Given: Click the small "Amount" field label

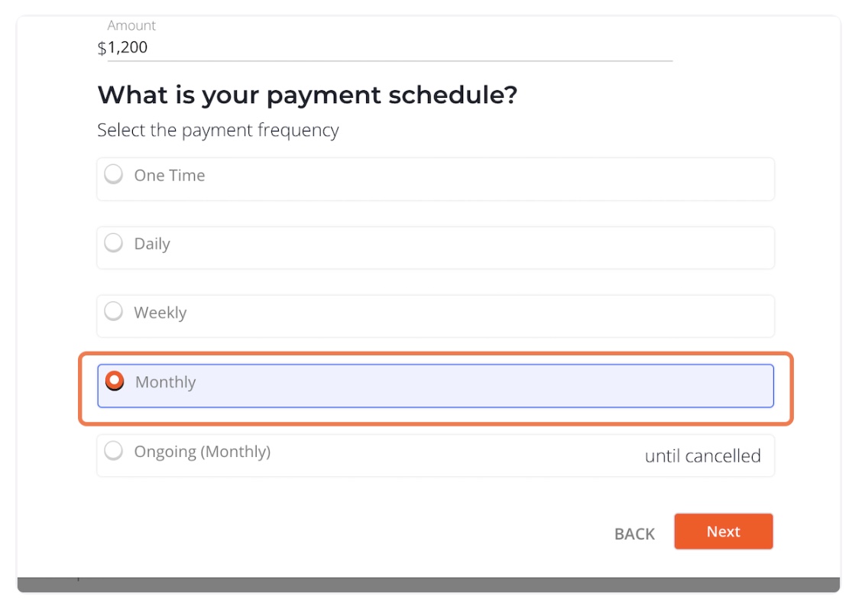Looking at the screenshot, I should 131,26.
